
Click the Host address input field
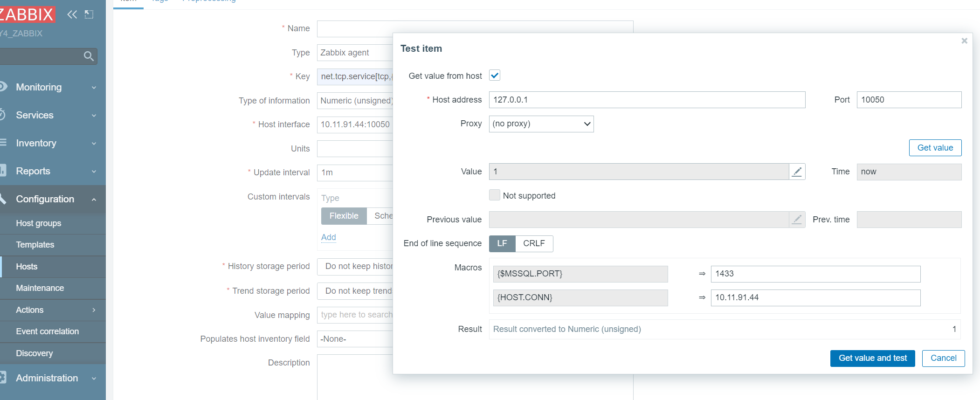pyautogui.click(x=647, y=100)
